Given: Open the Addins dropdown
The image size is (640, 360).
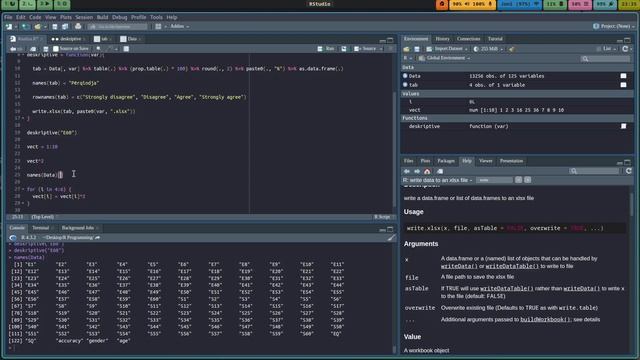Looking at the screenshot, I should [x=180, y=27].
